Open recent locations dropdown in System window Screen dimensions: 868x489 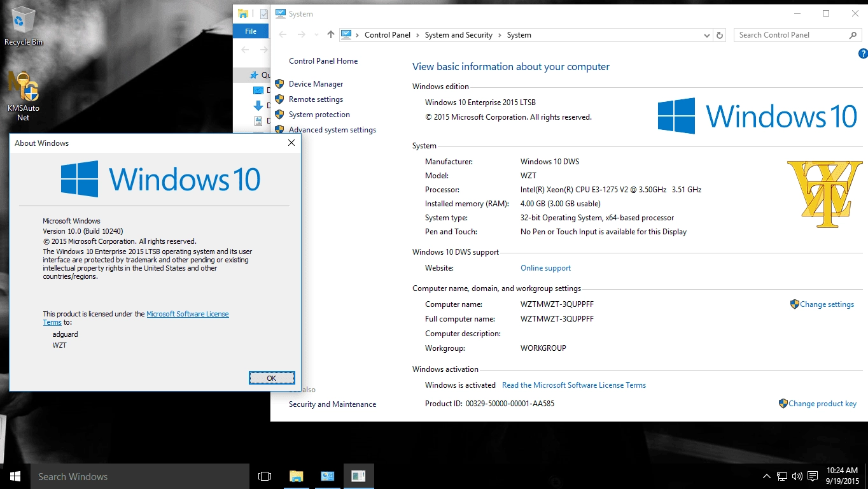[316, 35]
